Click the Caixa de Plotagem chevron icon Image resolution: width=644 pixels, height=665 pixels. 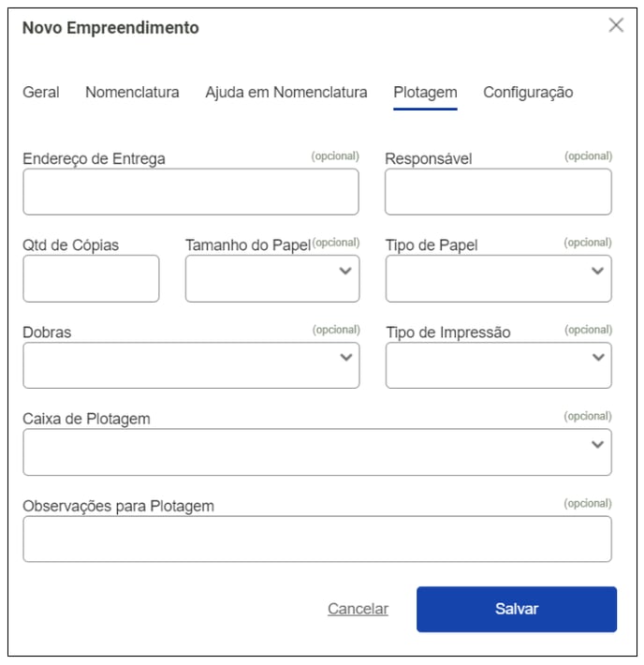coord(598,445)
